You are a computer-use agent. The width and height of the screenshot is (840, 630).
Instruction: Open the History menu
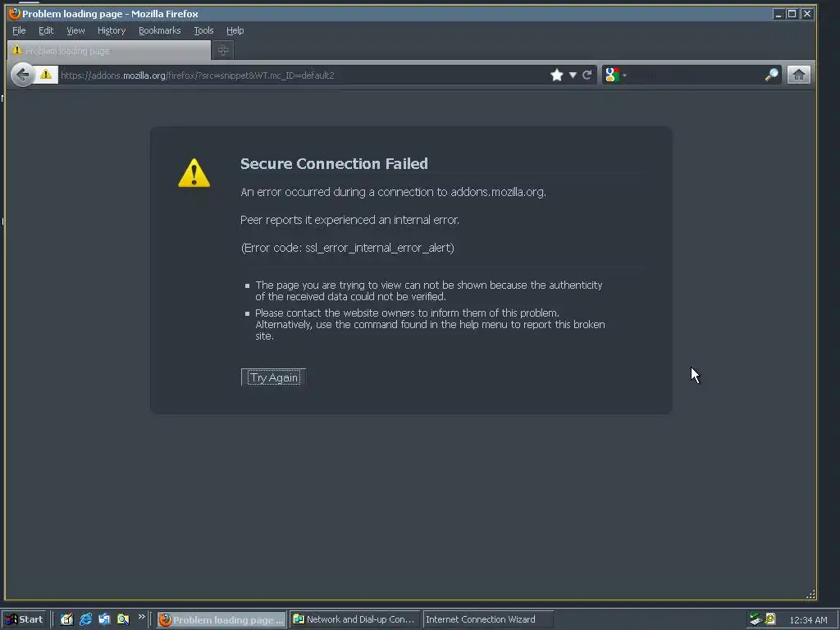[112, 30]
